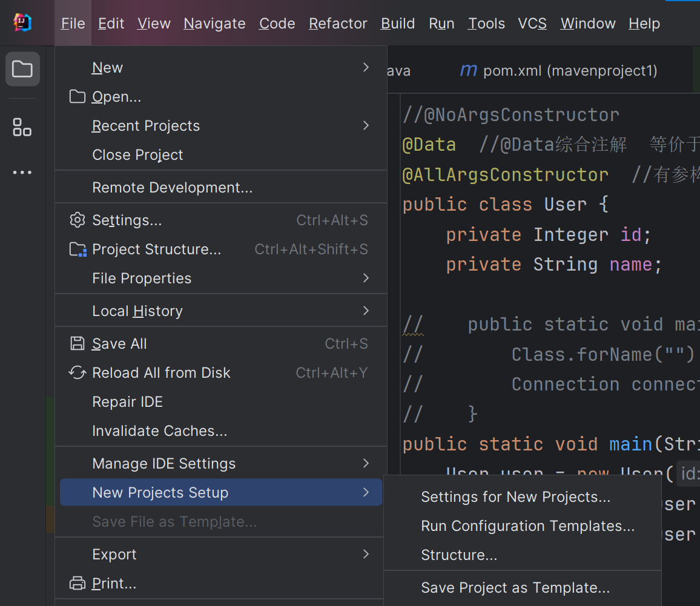700x606 pixels.
Task: Click the Project Structure folder icon
Action: (x=78, y=249)
